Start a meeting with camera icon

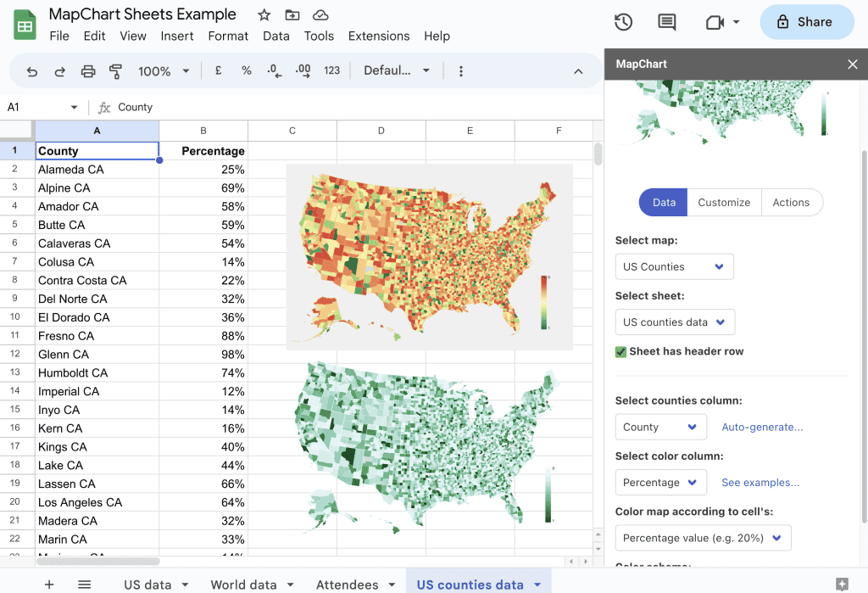point(715,22)
